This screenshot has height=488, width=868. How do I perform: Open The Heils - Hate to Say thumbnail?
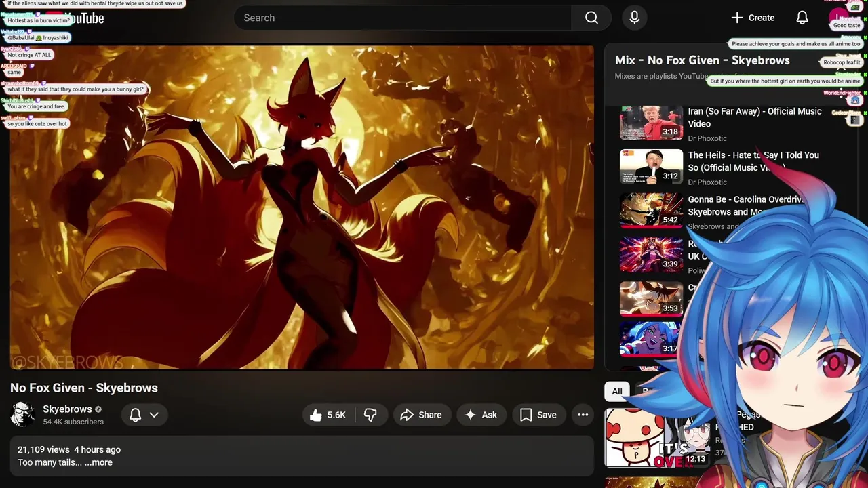click(651, 167)
